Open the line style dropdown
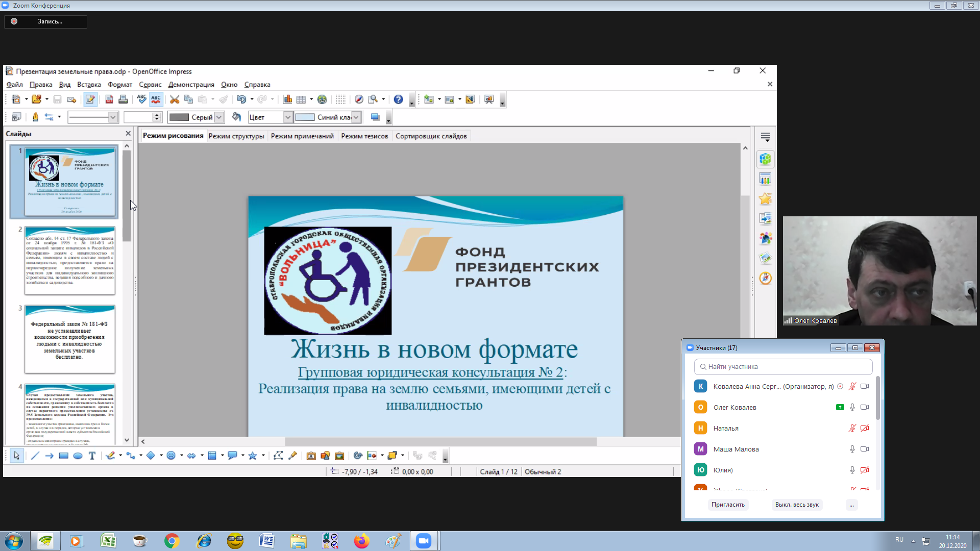The width and height of the screenshot is (980, 551). click(x=113, y=117)
